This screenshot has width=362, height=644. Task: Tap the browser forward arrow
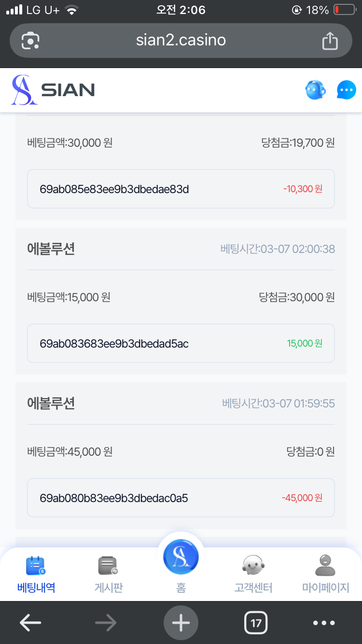point(106,623)
